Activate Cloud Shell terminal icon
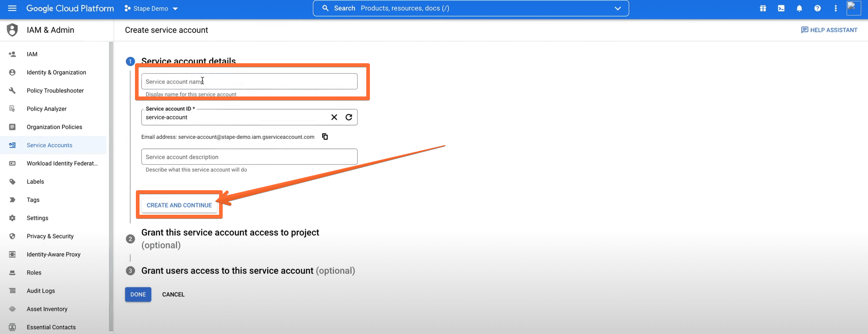Viewport: 868px width, 334px height. click(781, 8)
